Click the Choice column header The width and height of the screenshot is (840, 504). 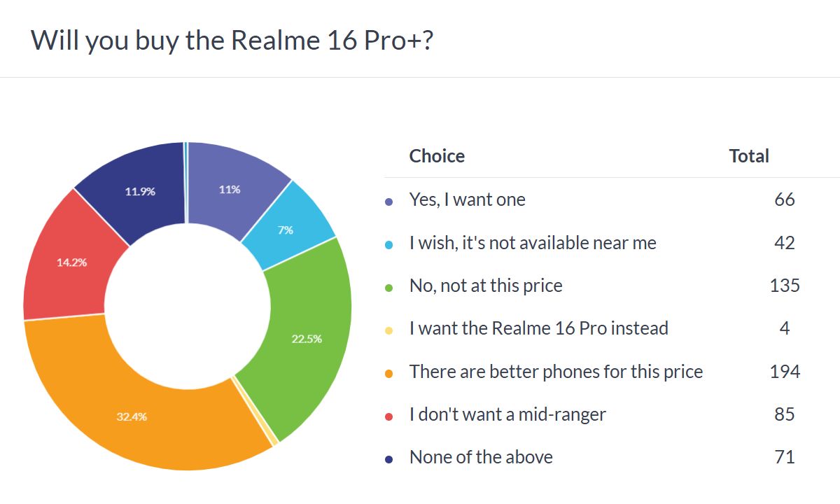pyautogui.click(x=437, y=155)
